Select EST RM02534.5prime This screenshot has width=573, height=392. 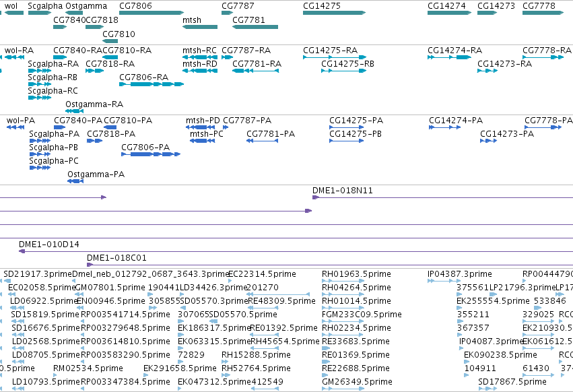coord(88,368)
